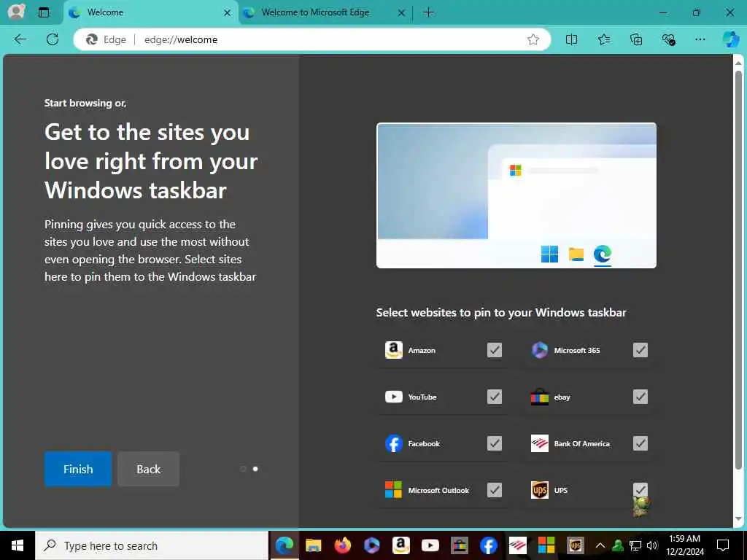
Task: Switch to Welcome to Microsoft Edge tab
Action: (324, 13)
